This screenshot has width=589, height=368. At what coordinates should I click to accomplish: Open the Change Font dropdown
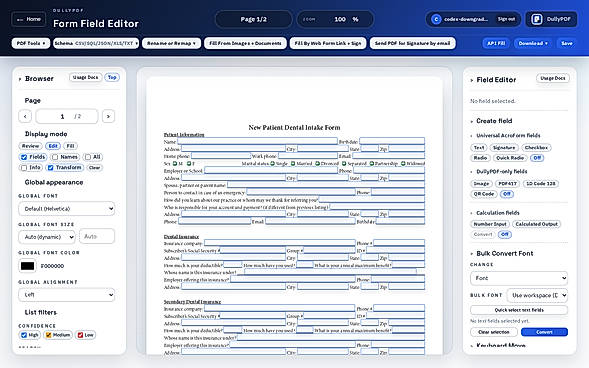pos(519,278)
